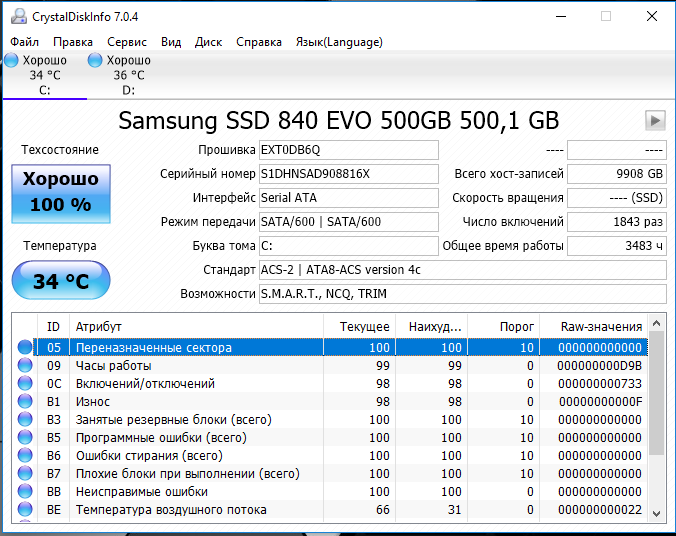This screenshot has width=676, height=536.
Task: Select row B3 Занятые резервные блоки (всего)
Action: pyautogui.click(x=330, y=420)
